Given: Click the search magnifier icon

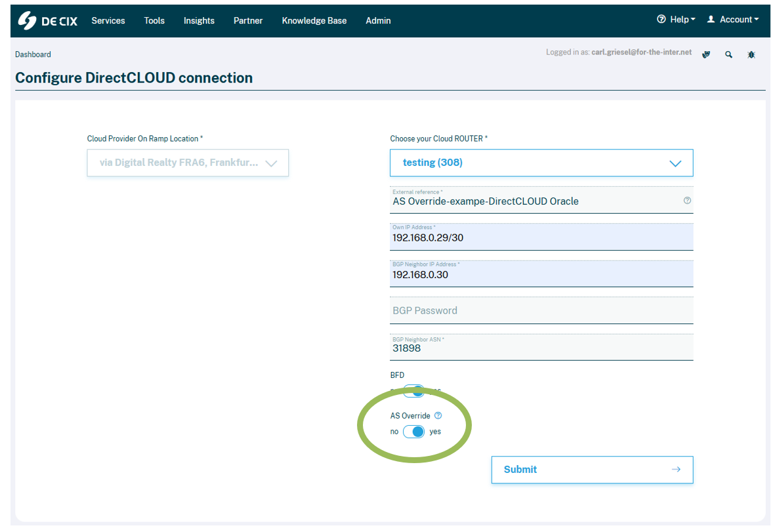Looking at the screenshot, I should pyautogui.click(x=728, y=54).
